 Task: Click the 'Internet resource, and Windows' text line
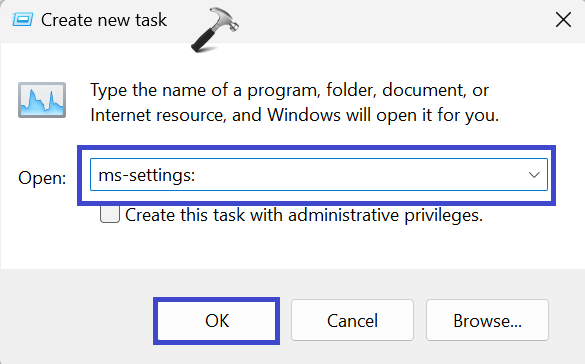[x=294, y=115]
